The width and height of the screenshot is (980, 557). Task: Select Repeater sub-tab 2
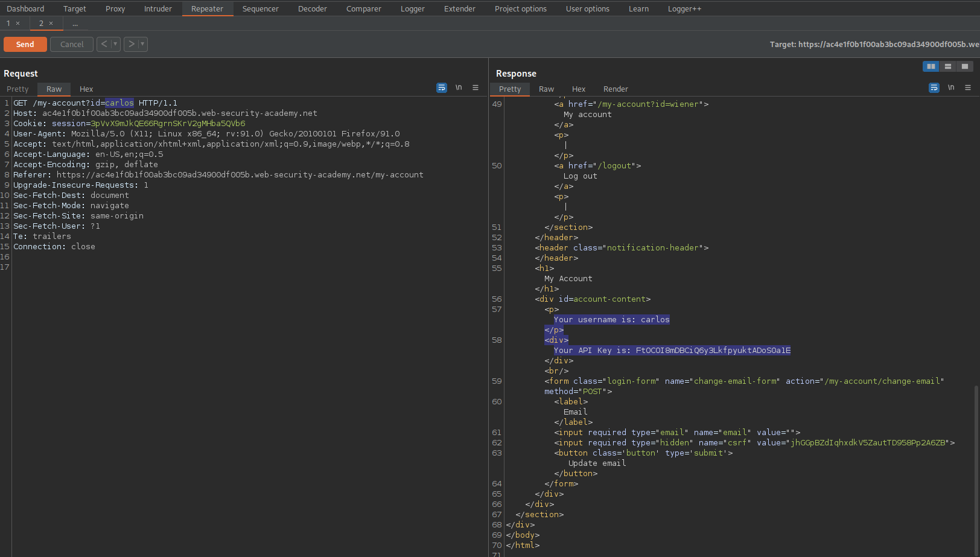pyautogui.click(x=41, y=24)
